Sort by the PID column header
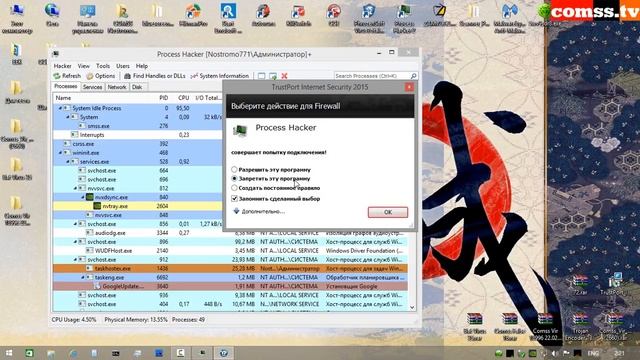This screenshot has width=640, height=360. click(163, 98)
